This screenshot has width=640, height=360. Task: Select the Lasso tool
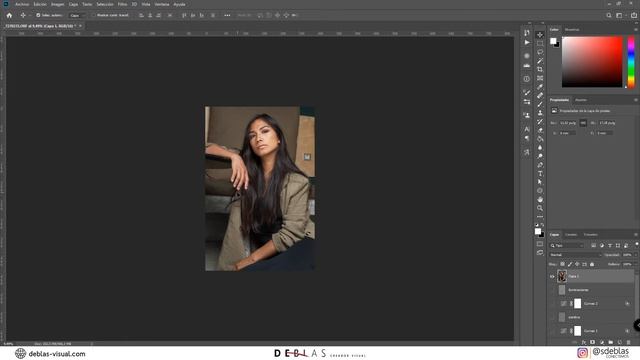540,52
